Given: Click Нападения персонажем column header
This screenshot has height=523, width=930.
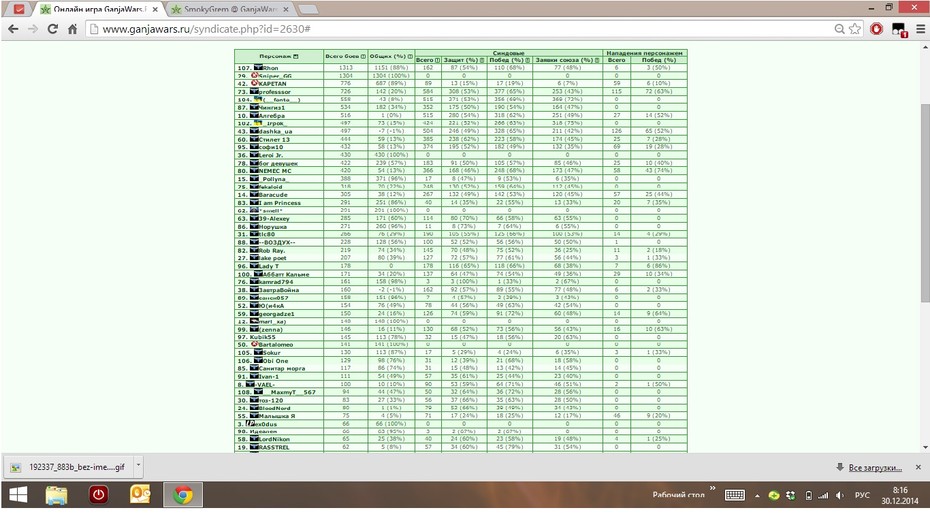Looking at the screenshot, I should 644,53.
